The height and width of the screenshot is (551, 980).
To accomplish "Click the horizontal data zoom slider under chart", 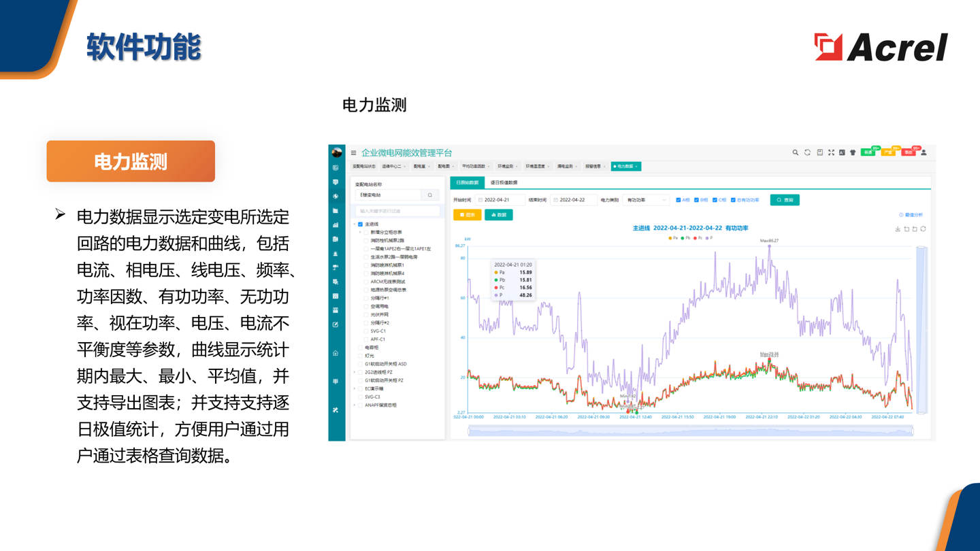I will tap(691, 431).
